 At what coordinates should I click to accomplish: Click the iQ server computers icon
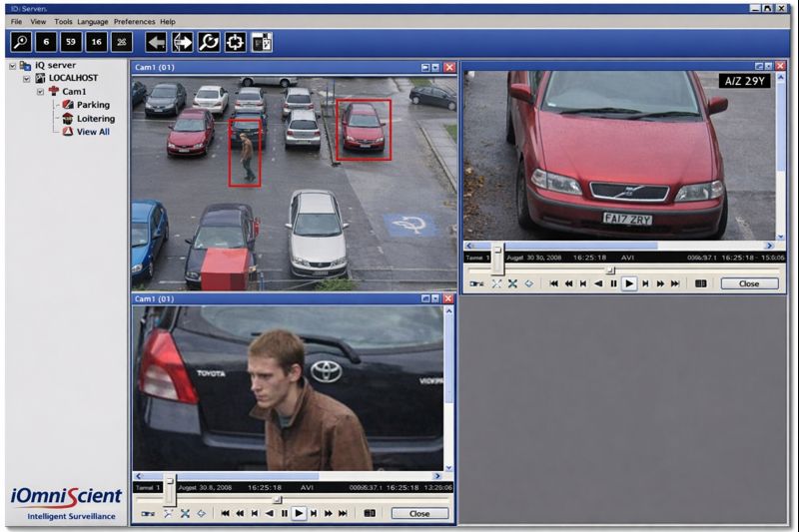coord(25,65)
